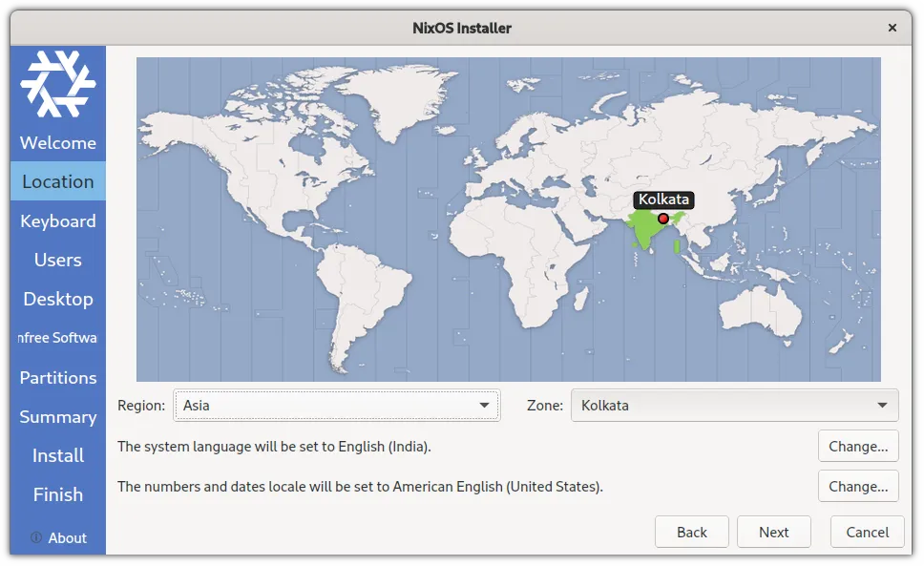
Task: Jump to the Desktop step
Action: (x=58, y=300)
